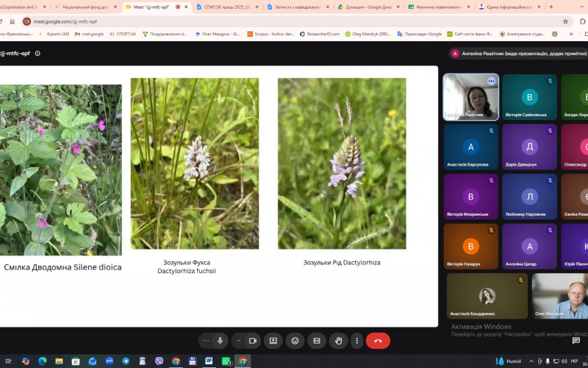Toggle the camera on or off
This screenshot has width=588, height=368.
pos(253,341)
